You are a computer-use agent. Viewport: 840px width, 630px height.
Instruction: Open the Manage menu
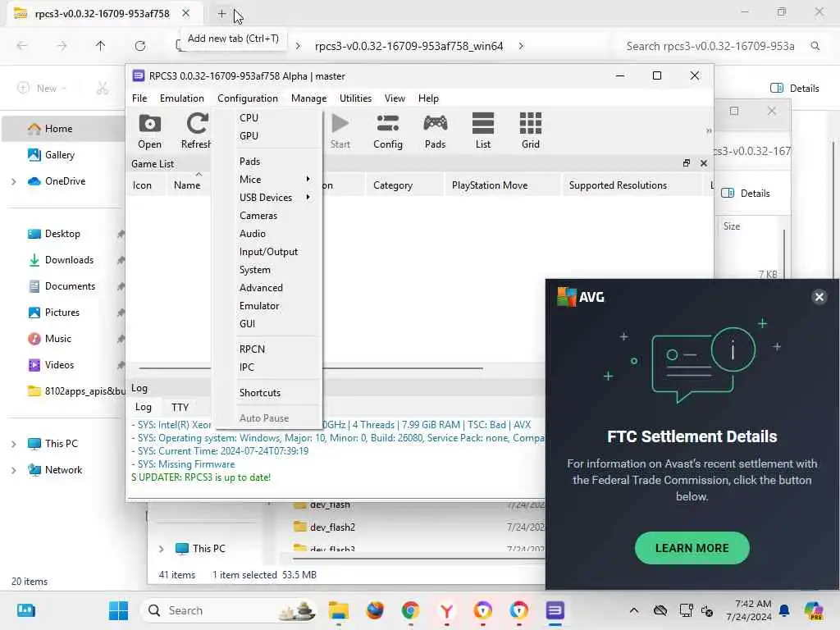[308, 98]
